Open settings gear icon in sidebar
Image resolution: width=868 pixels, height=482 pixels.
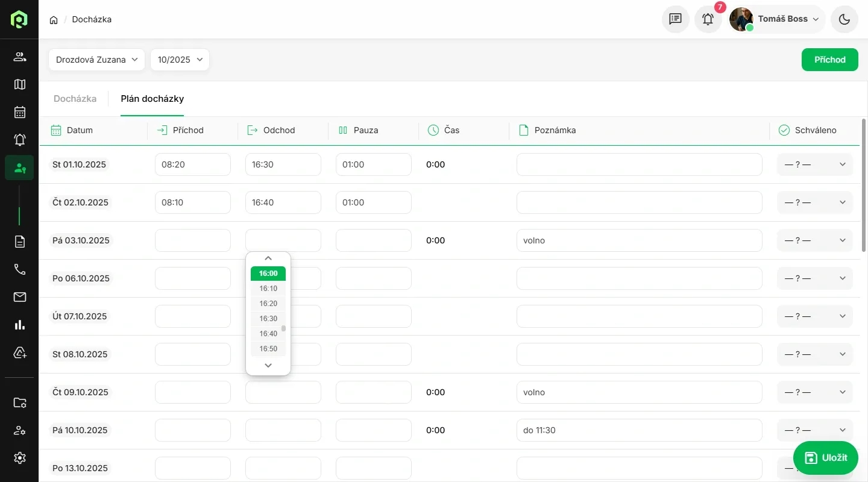point(19,458)
